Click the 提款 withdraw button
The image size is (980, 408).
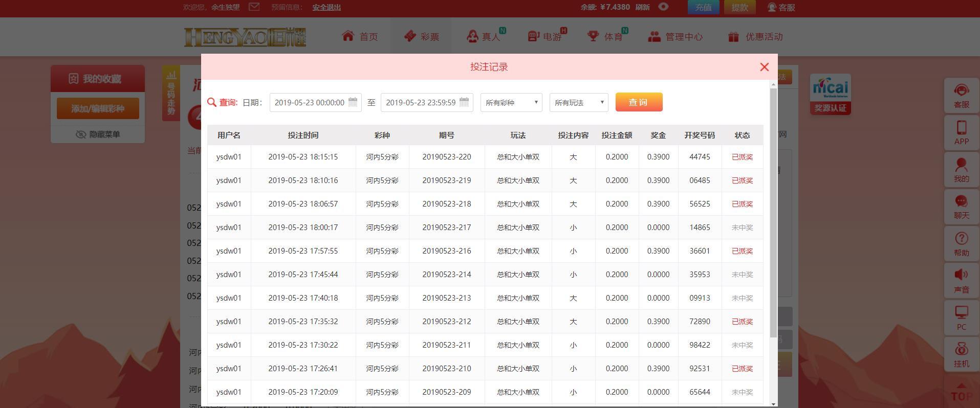tap(739, 7)
